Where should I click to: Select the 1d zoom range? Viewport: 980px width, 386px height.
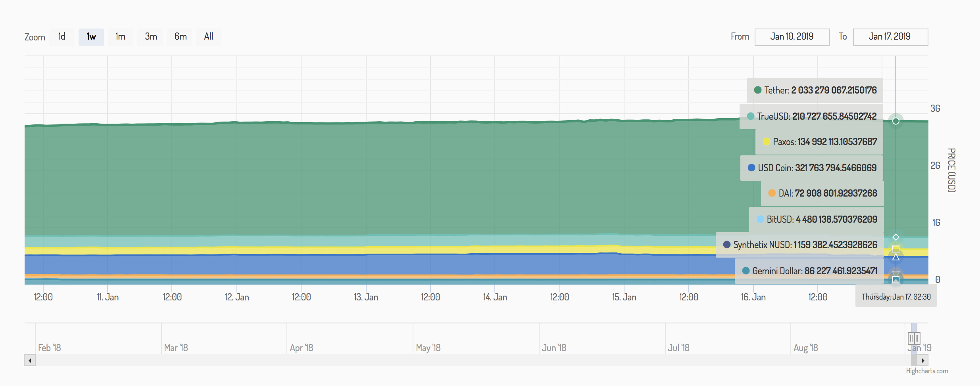61,37
